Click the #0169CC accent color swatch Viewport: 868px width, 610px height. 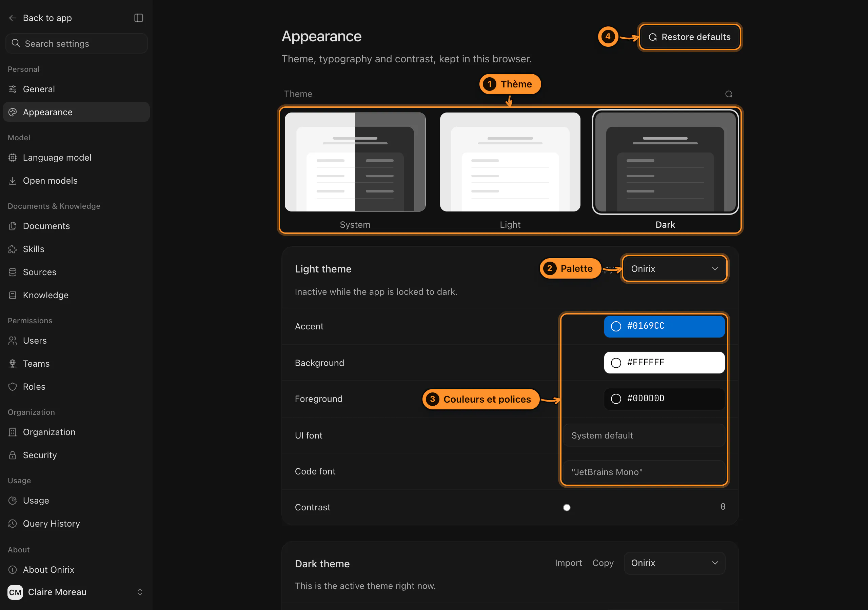[664, 326]
